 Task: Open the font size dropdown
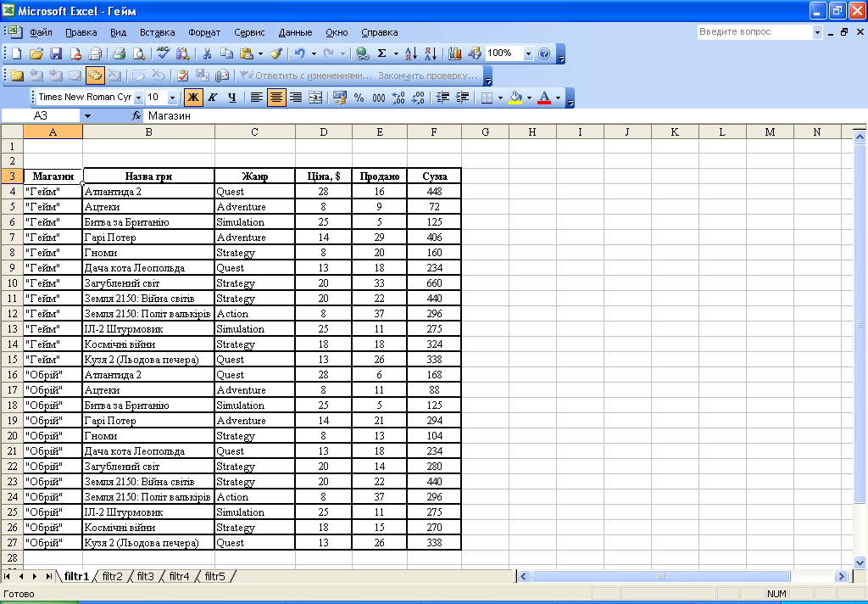[x=172, y=98]
